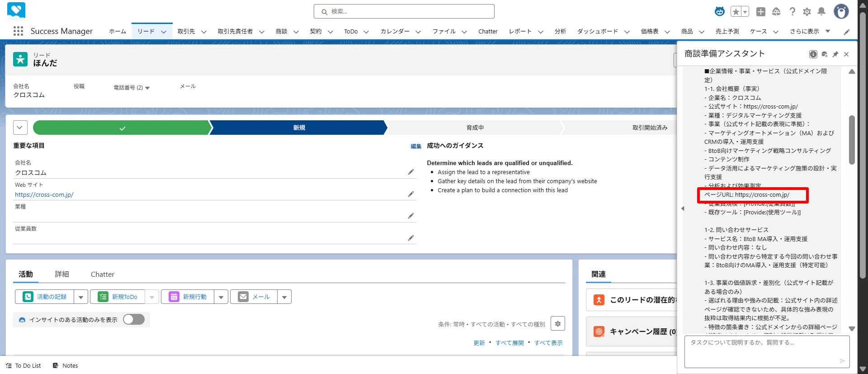Click the 編集 link for key fields

(416, 146)
